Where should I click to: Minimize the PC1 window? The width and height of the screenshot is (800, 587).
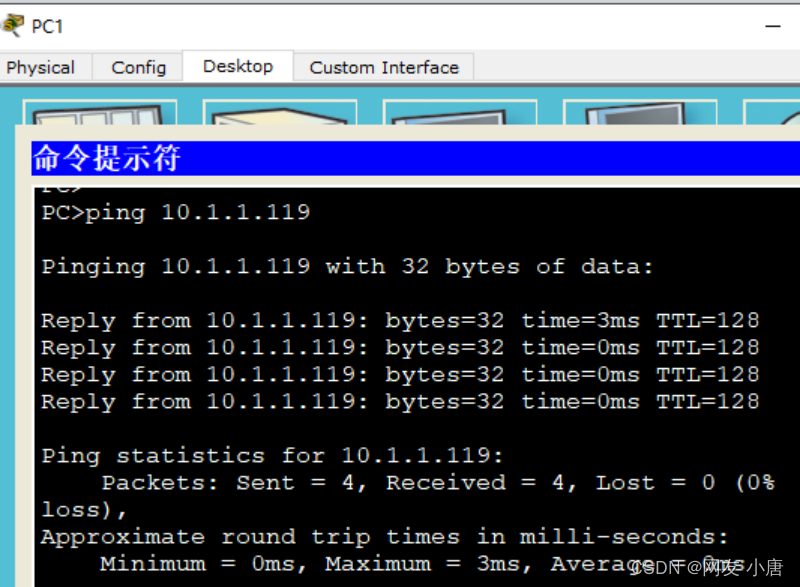coord(772,26)
